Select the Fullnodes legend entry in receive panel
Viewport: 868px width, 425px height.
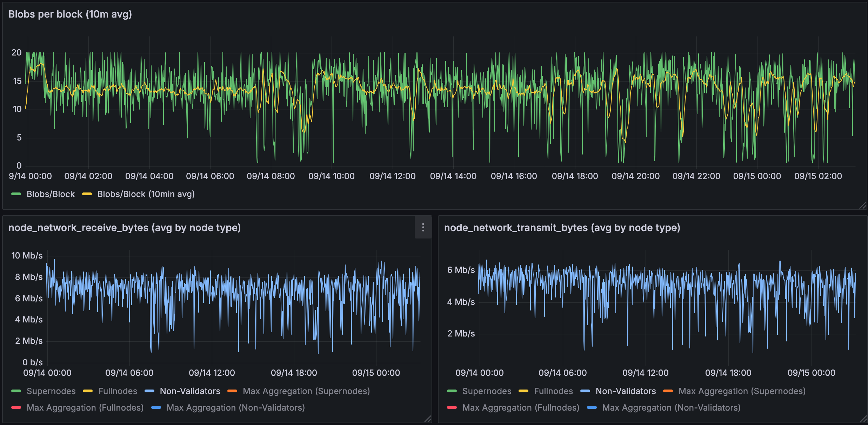point(118,391)
